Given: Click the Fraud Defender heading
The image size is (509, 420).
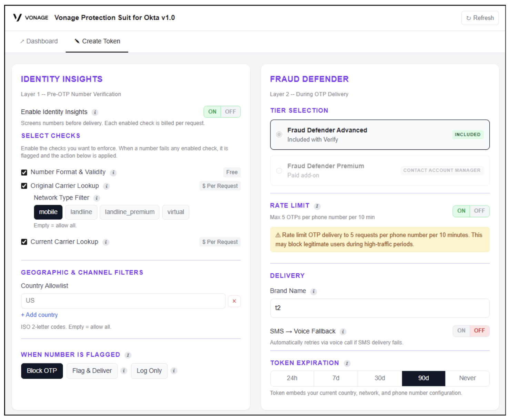Looking at the screenshot, I should click(x=309, y=79).
